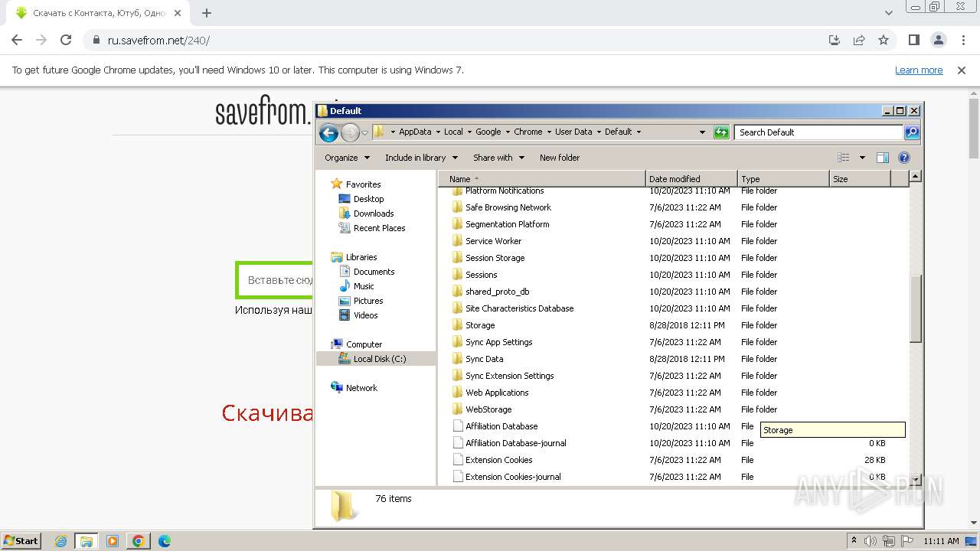This screenshot has height=551, width=980.
Task: Open Explorer help icon
Action: [x=904, y=158]
